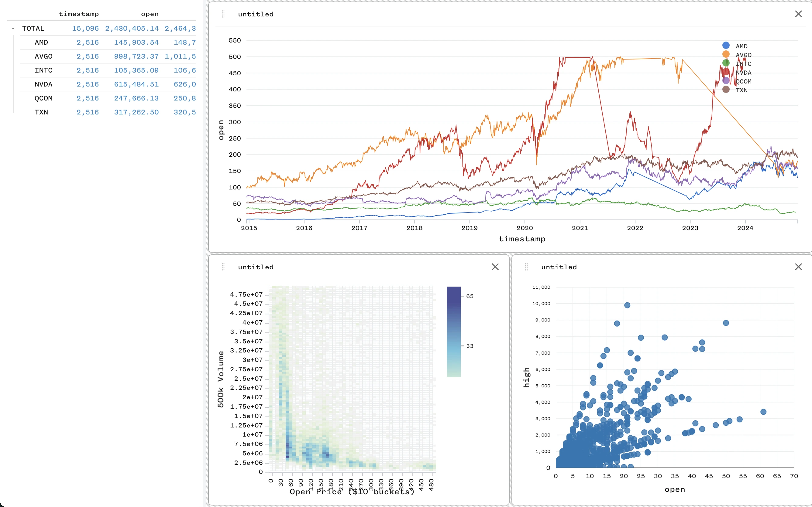Close the line chart panel
812x507 pixels.
pyautogui.click(x=798, y=14)
